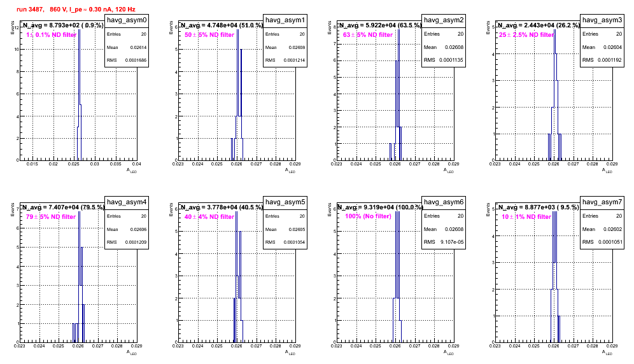
Task: Click the N_avg = 2.443e+04 label
Action: tap(539, 25)
